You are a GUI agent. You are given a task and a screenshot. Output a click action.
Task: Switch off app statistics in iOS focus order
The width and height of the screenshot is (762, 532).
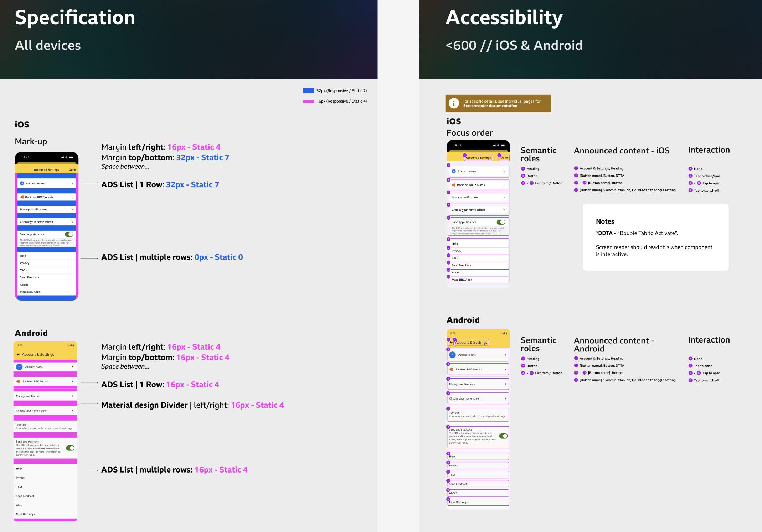pyautogui.click(x=501, y=222)
